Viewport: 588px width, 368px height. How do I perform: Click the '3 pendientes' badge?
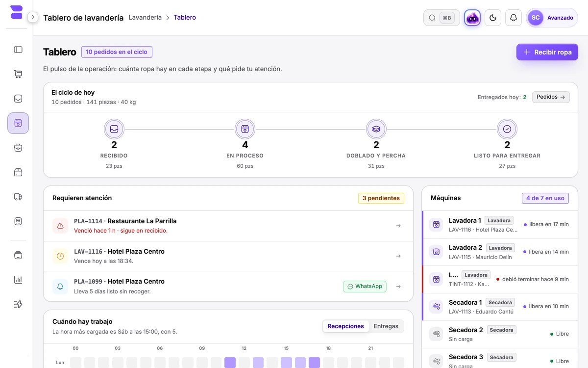[381, 198]
